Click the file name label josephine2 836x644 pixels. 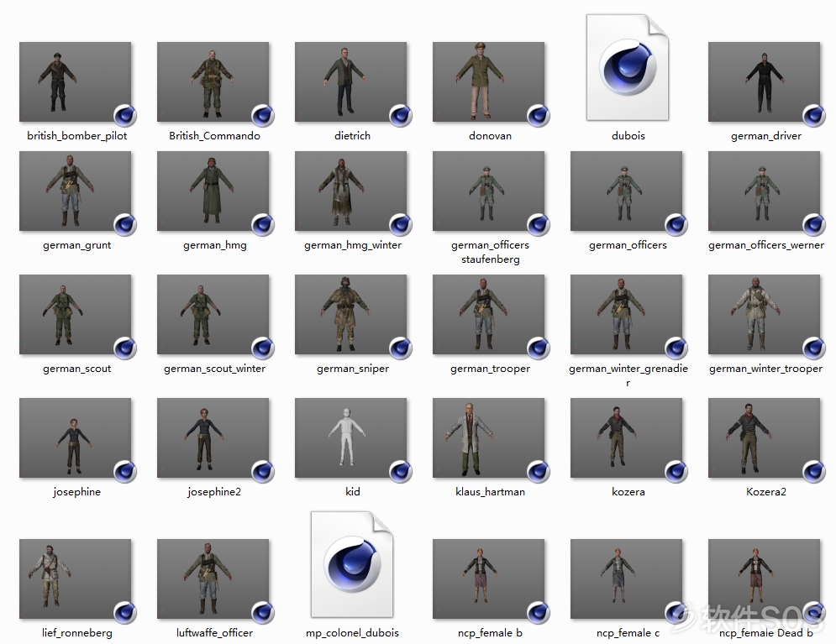point(214,492)
